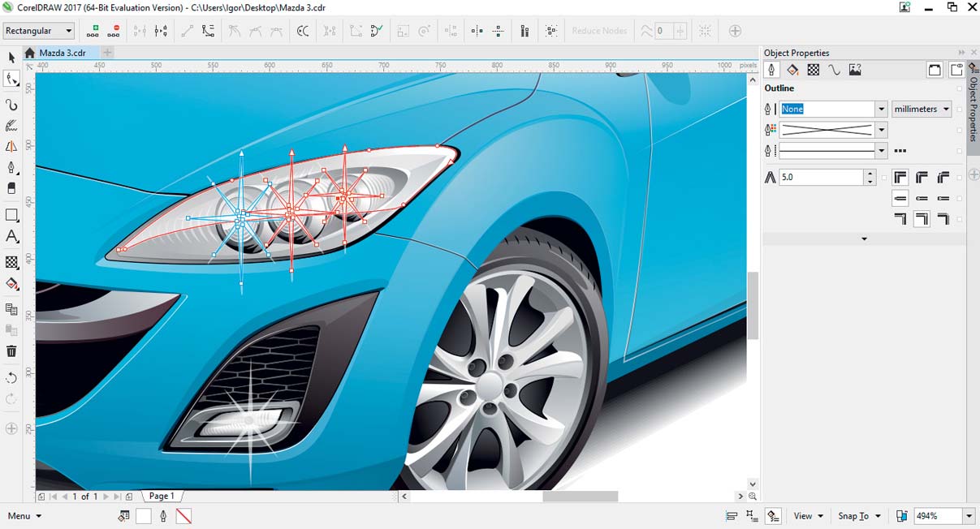Select the Rectangle tool in toolbox
980x529 pixels.
[x=11, y=215]
